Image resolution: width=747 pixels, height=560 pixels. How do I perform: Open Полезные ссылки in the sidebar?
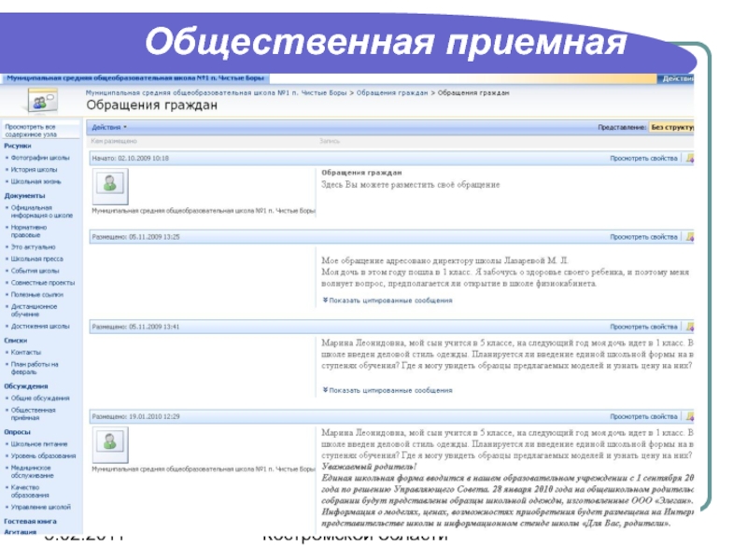(36, 295)
